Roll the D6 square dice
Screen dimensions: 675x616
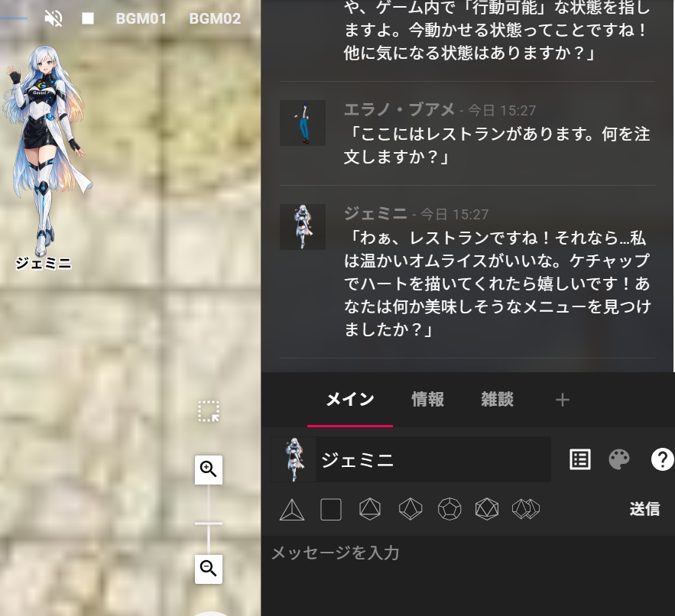click(x=331, y=510)
